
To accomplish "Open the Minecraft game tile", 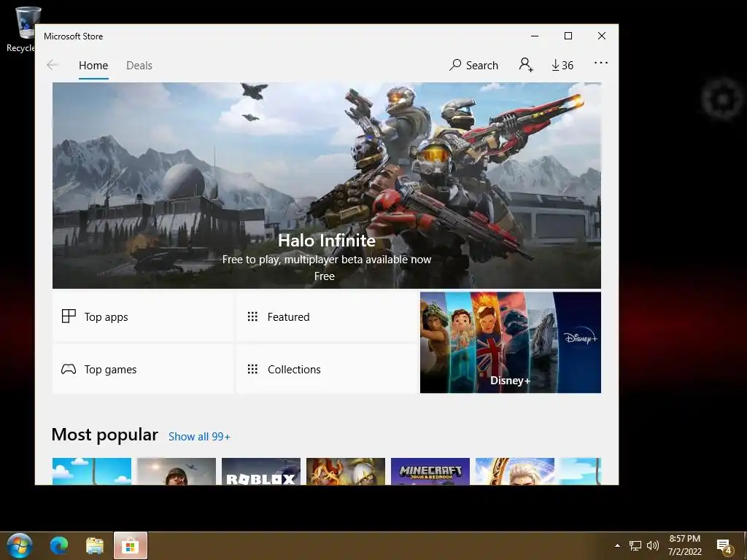I will 430,472.
